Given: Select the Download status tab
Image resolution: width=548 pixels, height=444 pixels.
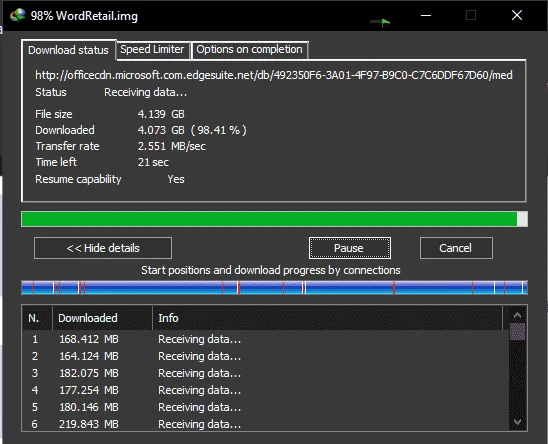Looking at the screenshot, I should (x=68, y=50).
